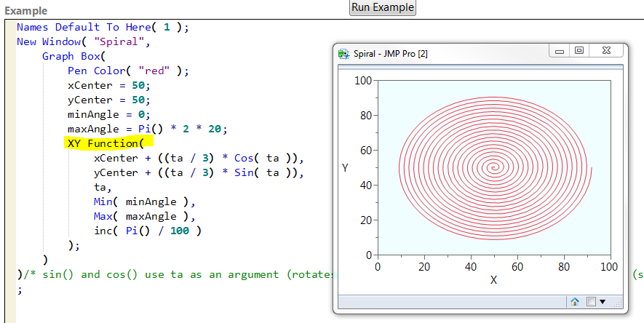Click the JMP icon in Spiral window title

[343, 54]
